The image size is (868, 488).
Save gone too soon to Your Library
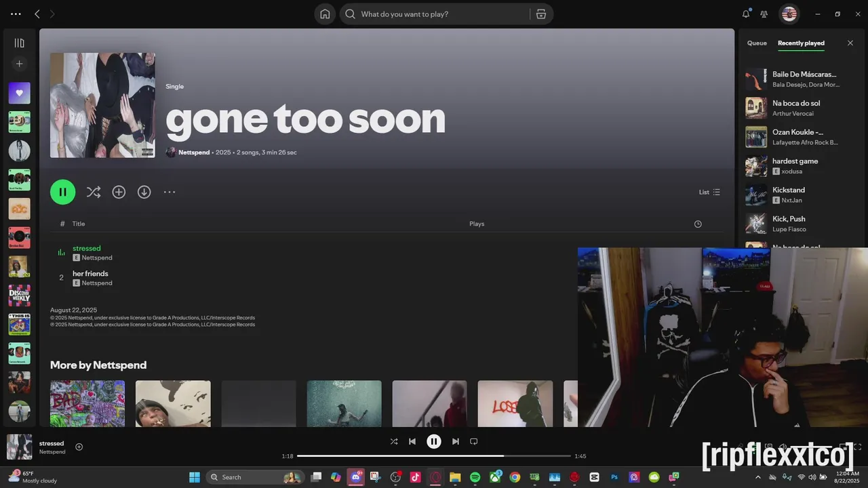119,192
